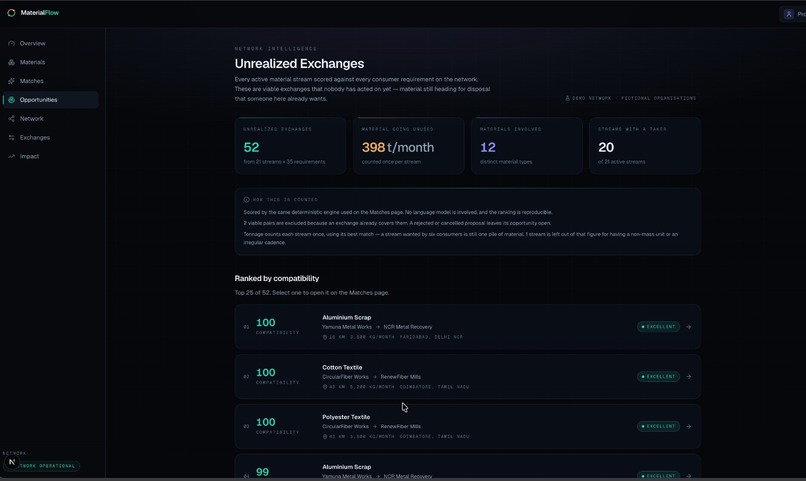The height and width of the screenshot is (481, 806).
Task: Click the Unrealized Exchanges heading
Action: [x=299, y=64]
